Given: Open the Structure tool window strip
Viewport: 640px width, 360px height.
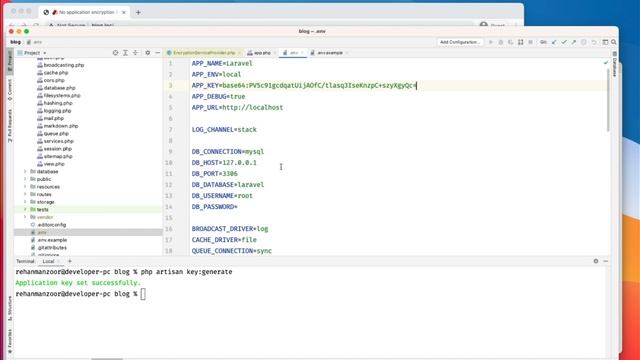Looking at the screenshot, I should [10, 308].
